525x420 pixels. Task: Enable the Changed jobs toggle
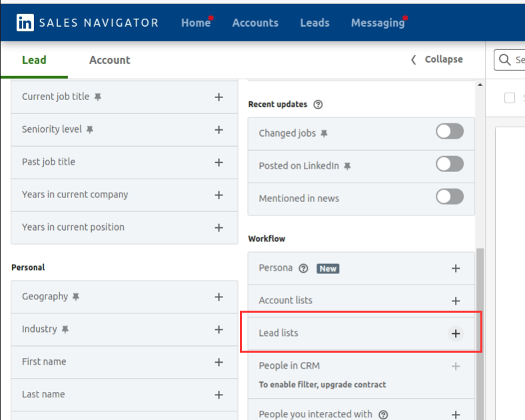(x=449, y=132)
